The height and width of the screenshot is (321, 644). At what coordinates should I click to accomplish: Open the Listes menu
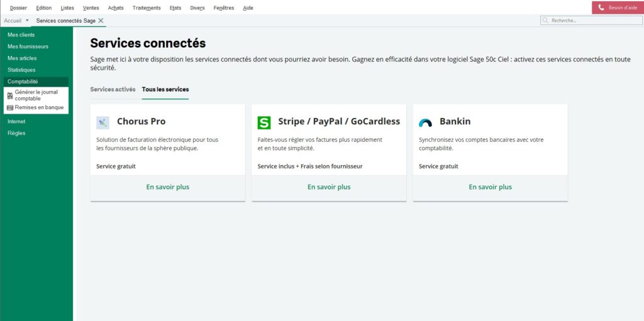click(67, 8)
